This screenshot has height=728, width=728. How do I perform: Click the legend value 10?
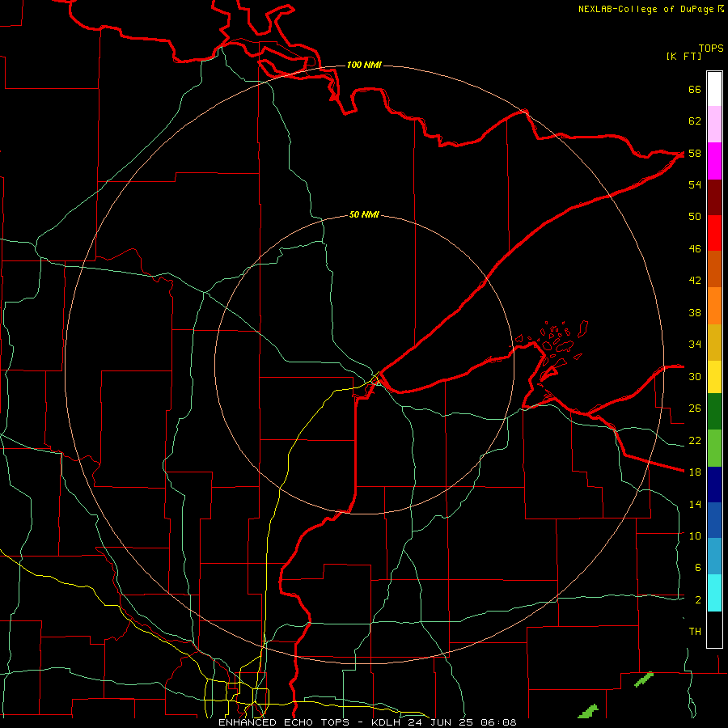[x=695, y=536]
